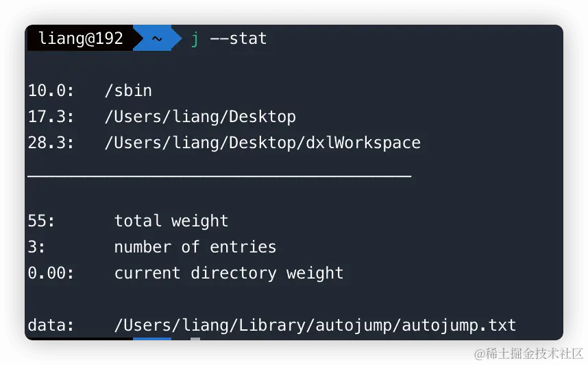Click the number of entries label

pos(195,247)
